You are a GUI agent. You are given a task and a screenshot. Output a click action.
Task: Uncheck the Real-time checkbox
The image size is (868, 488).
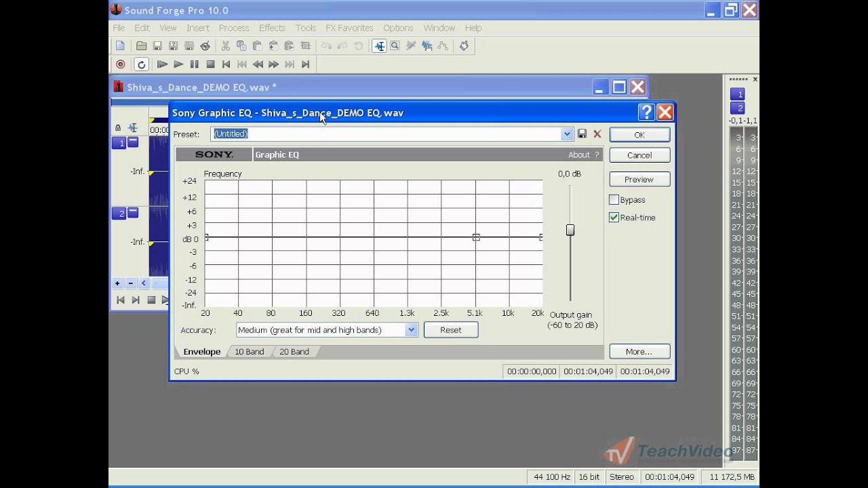(614, 218)
